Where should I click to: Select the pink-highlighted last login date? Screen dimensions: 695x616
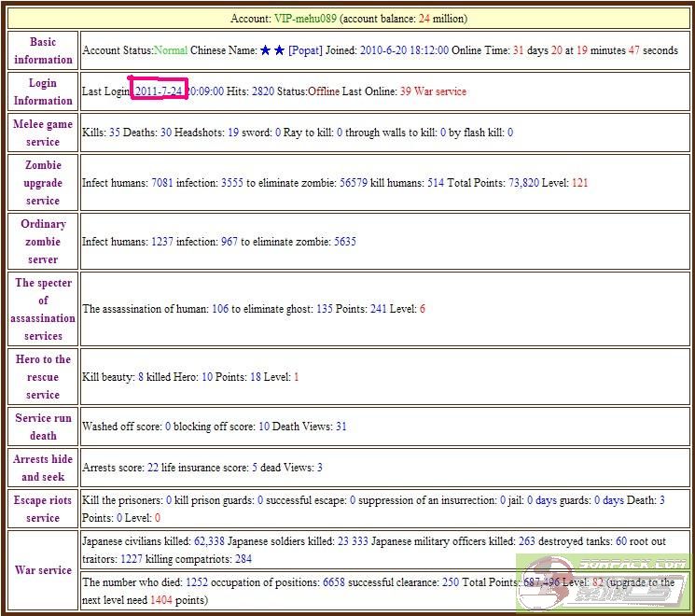tap(159, 91)
